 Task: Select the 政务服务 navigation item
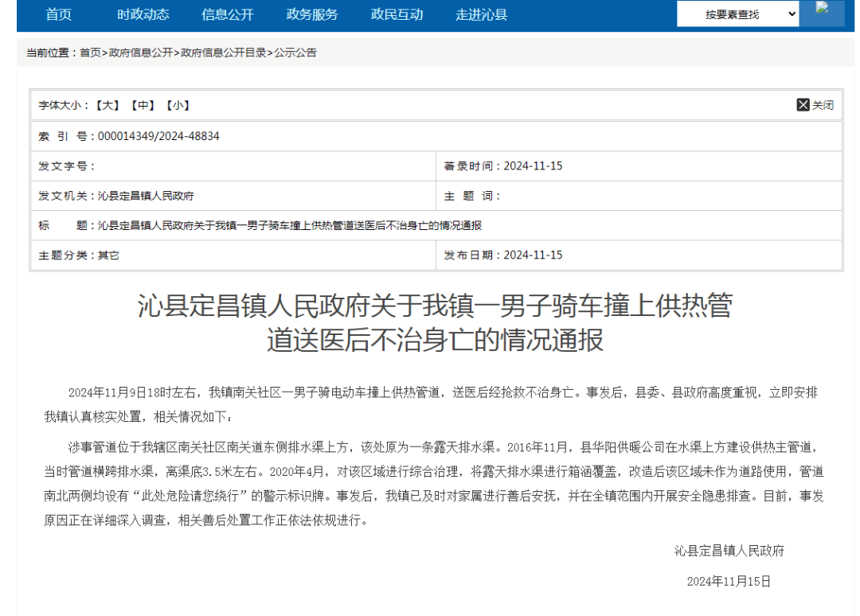point(312,14)
